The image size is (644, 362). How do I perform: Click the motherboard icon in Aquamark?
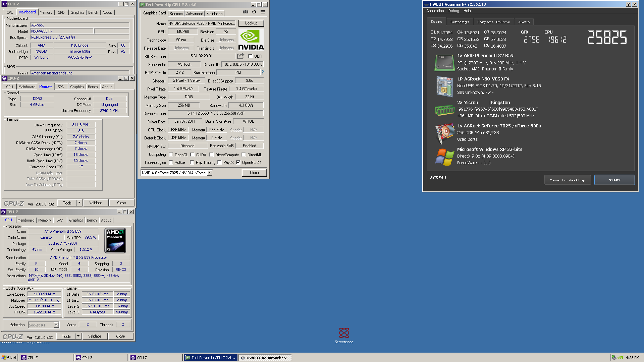(x=445, y=86)
